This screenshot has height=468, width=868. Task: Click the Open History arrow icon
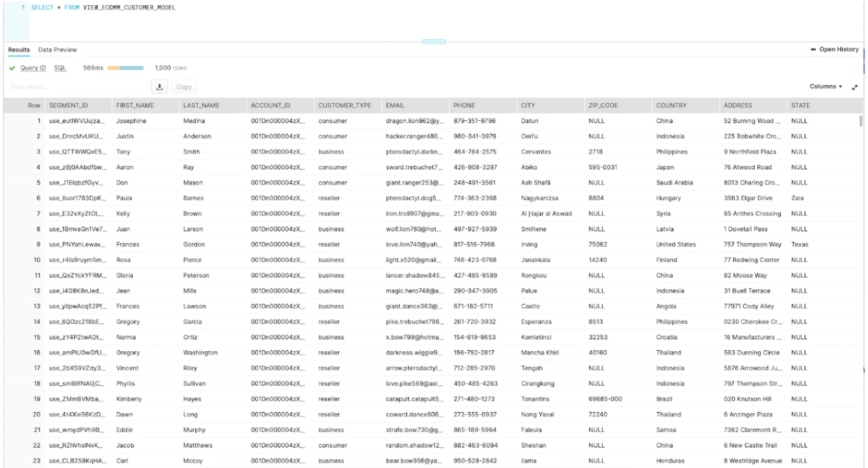(814, 50)
